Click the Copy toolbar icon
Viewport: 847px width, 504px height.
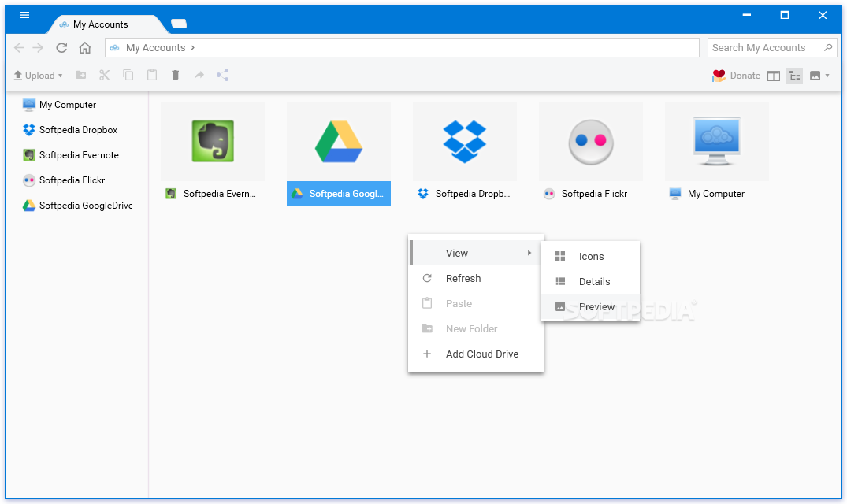[128, 75]
